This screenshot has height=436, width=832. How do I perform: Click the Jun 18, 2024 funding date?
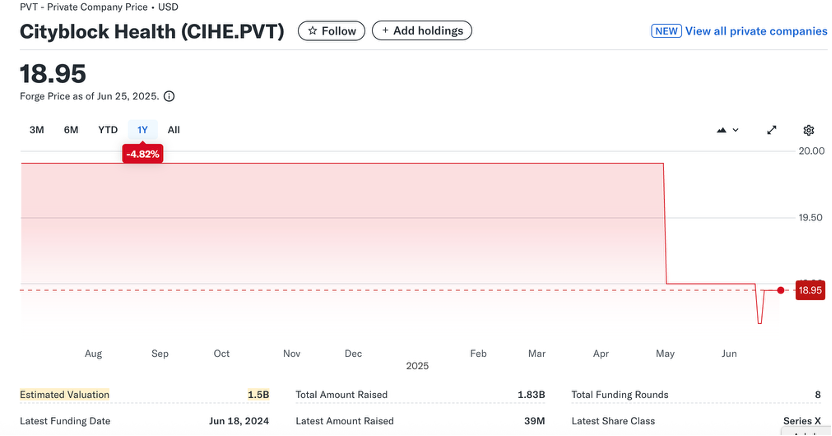tap(239, 421)
